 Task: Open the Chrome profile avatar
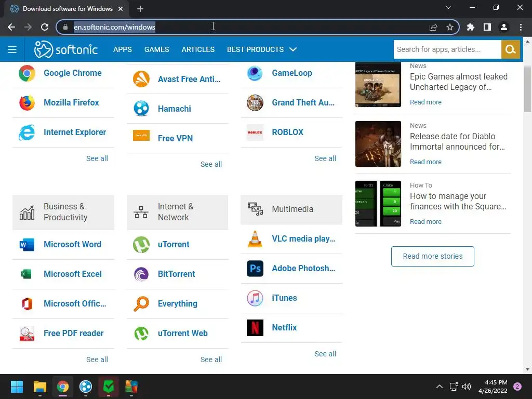tap(504, 27)
